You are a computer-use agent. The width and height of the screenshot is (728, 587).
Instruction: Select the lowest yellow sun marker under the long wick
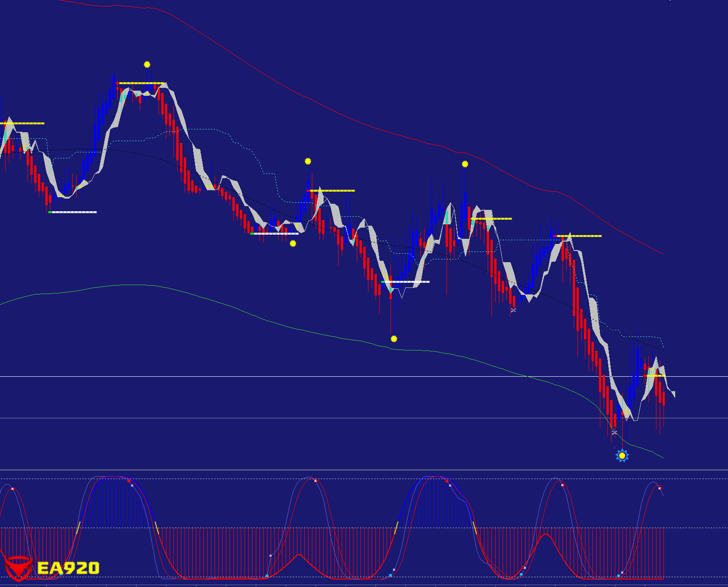tap(394, 339)
